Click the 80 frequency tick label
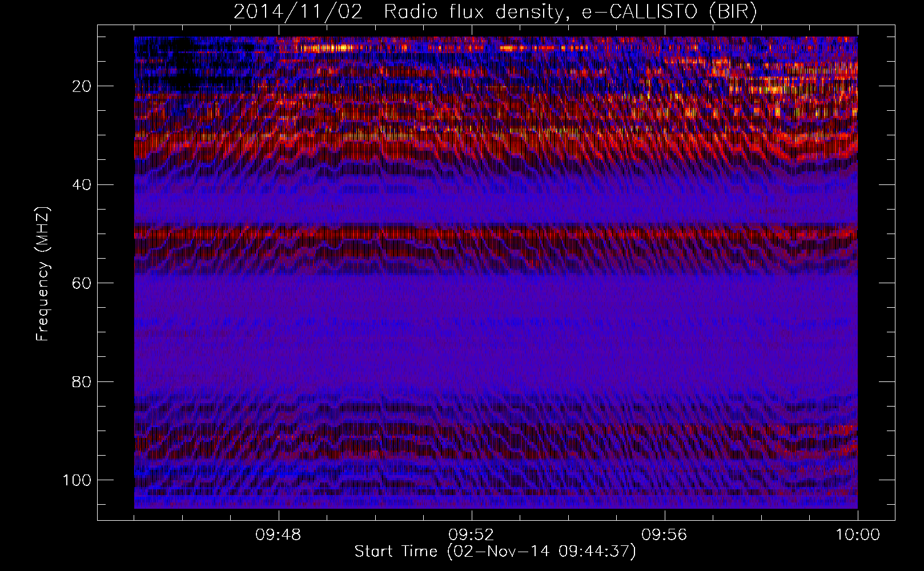The image size is (924, 571). tap(82, 381)
